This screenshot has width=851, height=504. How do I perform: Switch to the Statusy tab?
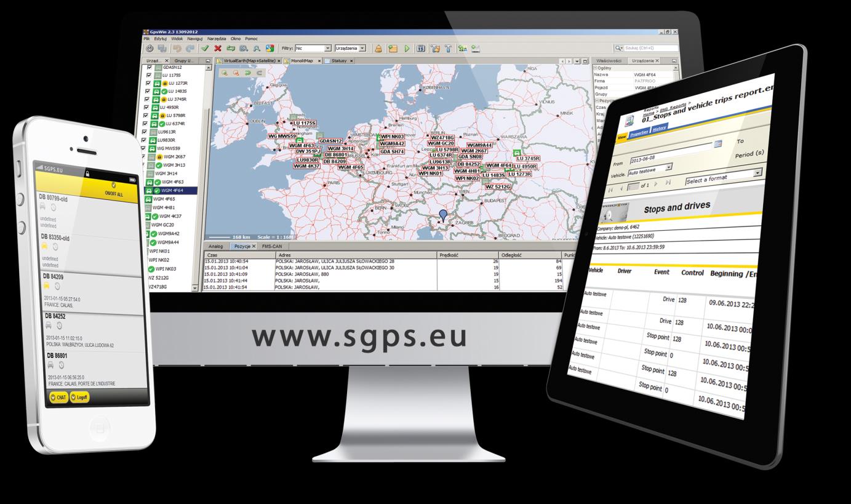tap(338, 61)
